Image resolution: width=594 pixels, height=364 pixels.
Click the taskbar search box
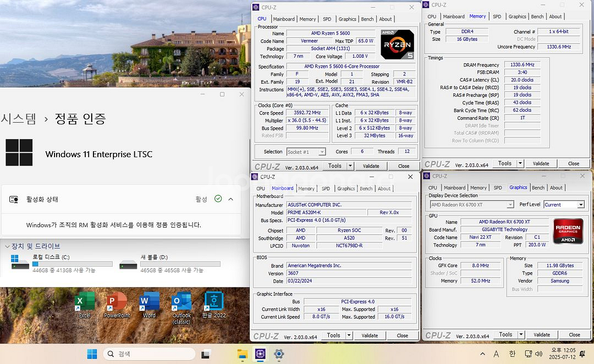point(149,354)
